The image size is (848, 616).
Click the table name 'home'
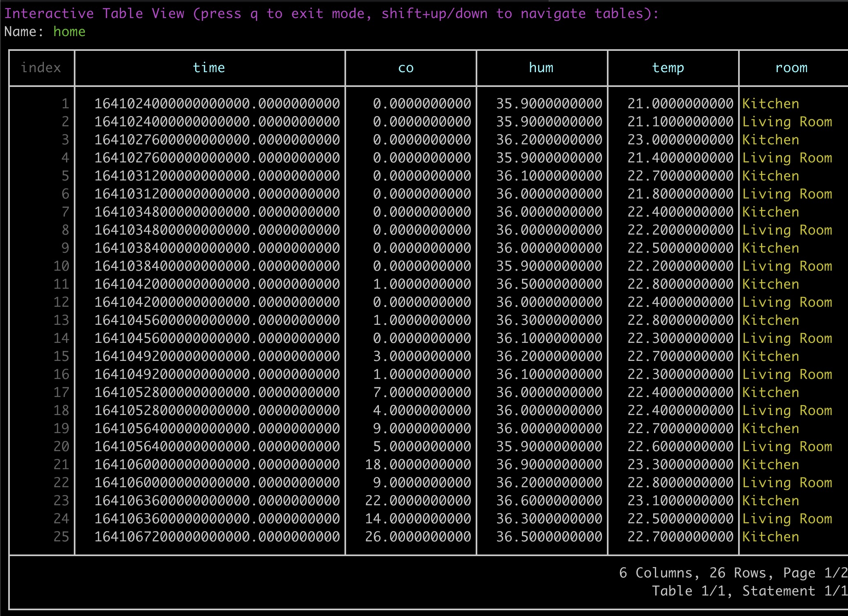point(69,32)
